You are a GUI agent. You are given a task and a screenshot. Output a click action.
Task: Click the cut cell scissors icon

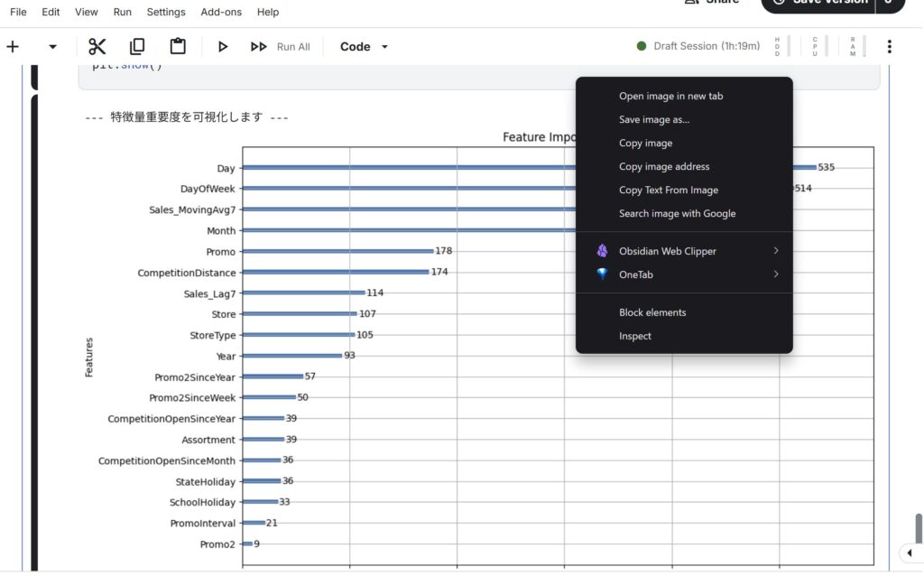pyautogui.click(x=97, y=46)
